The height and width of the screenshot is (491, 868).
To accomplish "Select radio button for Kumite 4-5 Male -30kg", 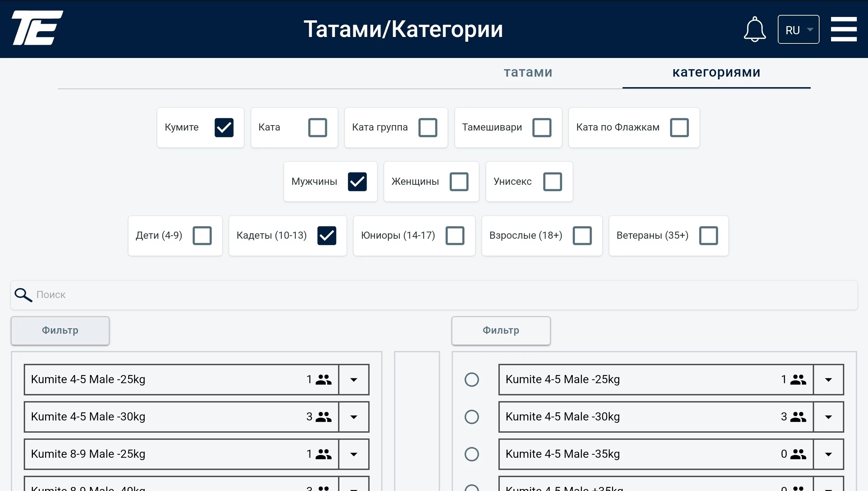I will point(472,417).
